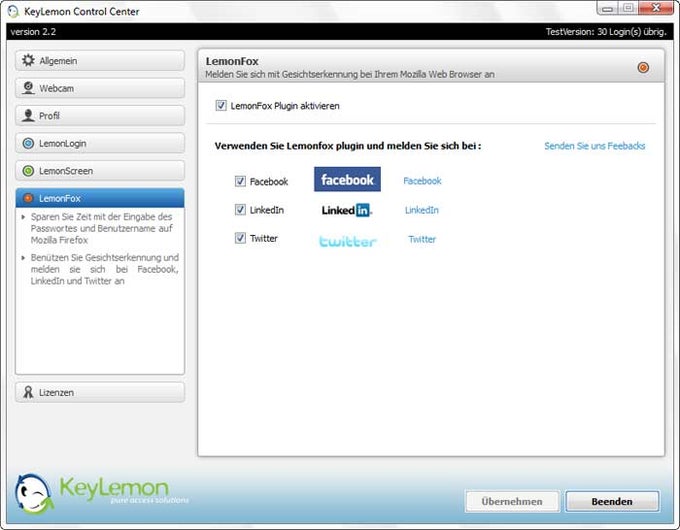Click the LinkedIn logo image

click(347, 210)
